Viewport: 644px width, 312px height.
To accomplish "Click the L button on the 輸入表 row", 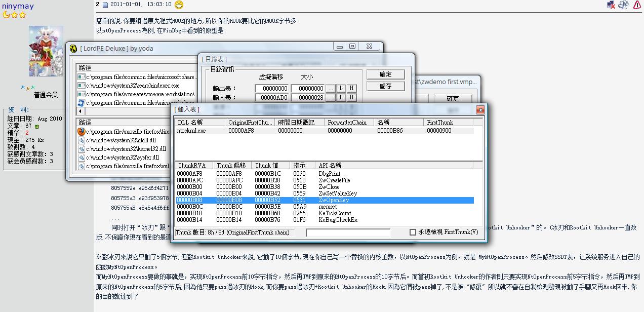I will [x=341, y=97].
